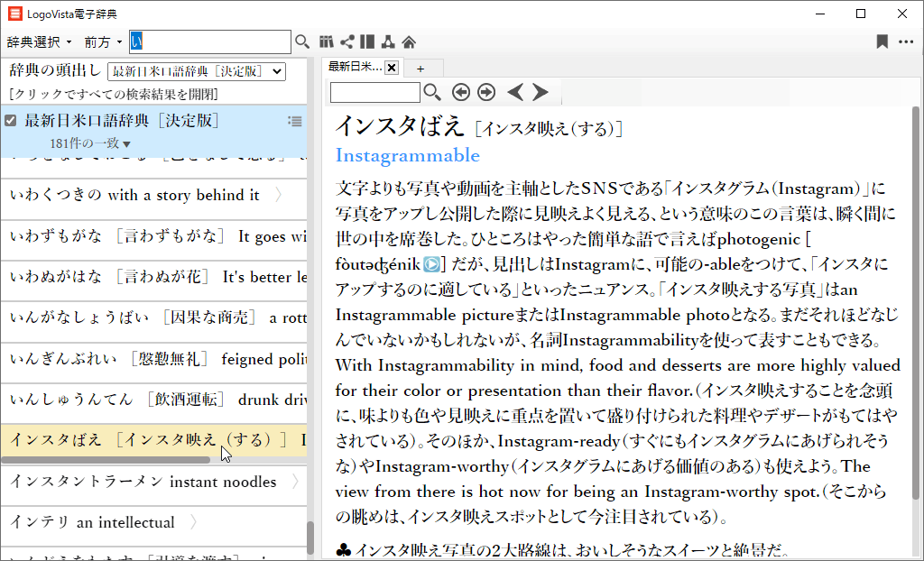This screenshot has height=561, width=924.
Task: Open the bookmark icon at top right
Action: coord(882,41)
